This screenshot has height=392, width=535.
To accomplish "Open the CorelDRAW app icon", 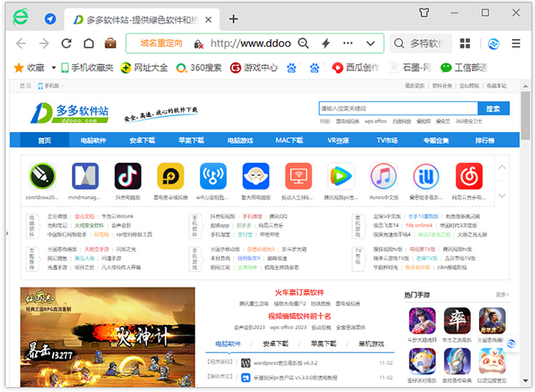I will [x=43, y=176].
